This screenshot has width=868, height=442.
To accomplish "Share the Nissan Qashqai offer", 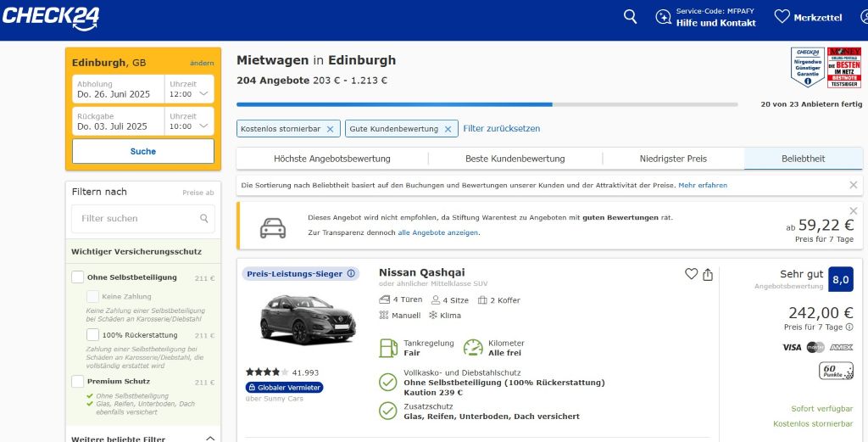I will tap(708, 274).
